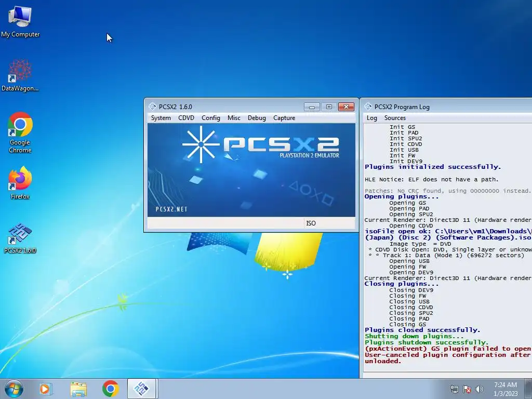This screenshot has height=399, width=532.
Task: Open the System menu in PCSX2
Action: [x=161, y=118]
